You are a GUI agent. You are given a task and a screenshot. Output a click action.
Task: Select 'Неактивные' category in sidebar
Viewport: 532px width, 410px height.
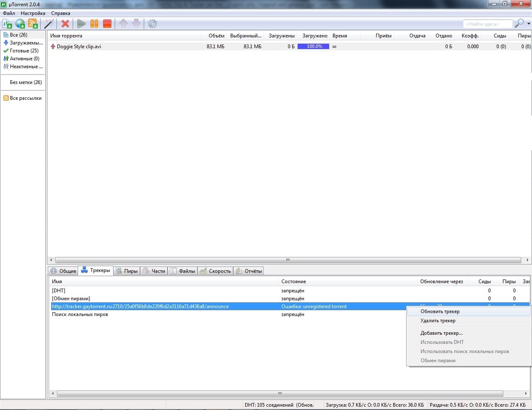pyautogui.click(x=23, y=67)
